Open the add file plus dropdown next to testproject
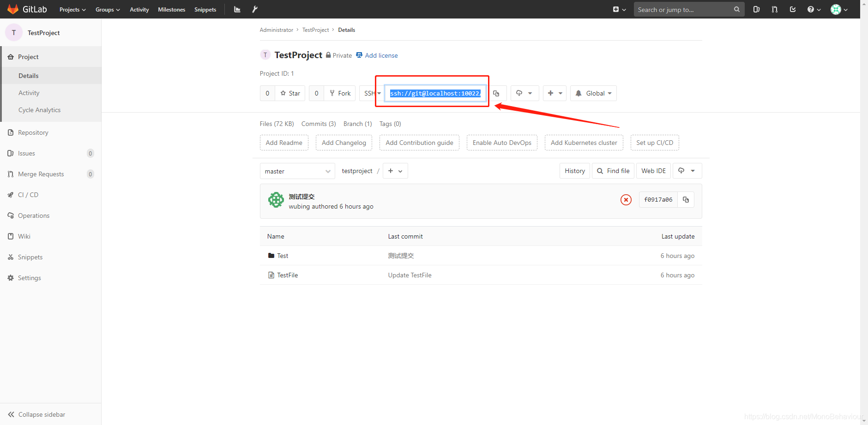868x425 pixels. point(395,171)
